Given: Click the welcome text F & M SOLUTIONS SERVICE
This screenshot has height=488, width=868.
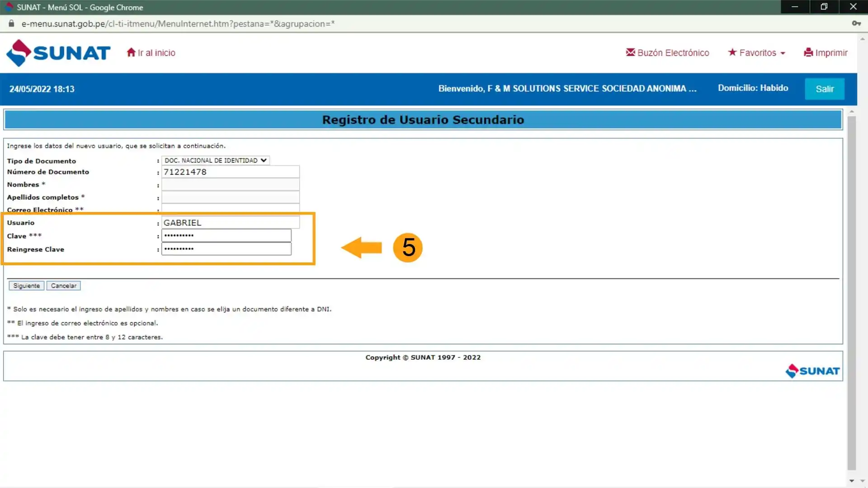Looking at the screenshot, I should click(567, 89).
